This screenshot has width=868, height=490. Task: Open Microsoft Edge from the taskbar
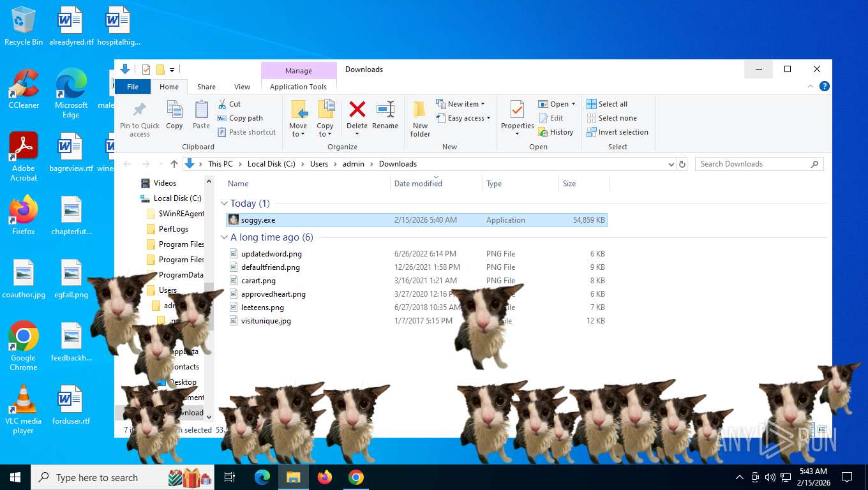[262, 477]
